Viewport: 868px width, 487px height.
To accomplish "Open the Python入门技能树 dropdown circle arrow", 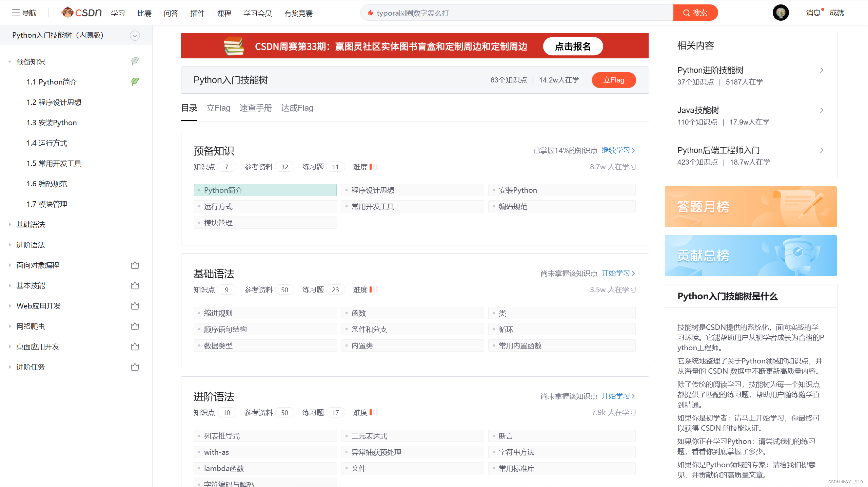I will click(135, 35).
